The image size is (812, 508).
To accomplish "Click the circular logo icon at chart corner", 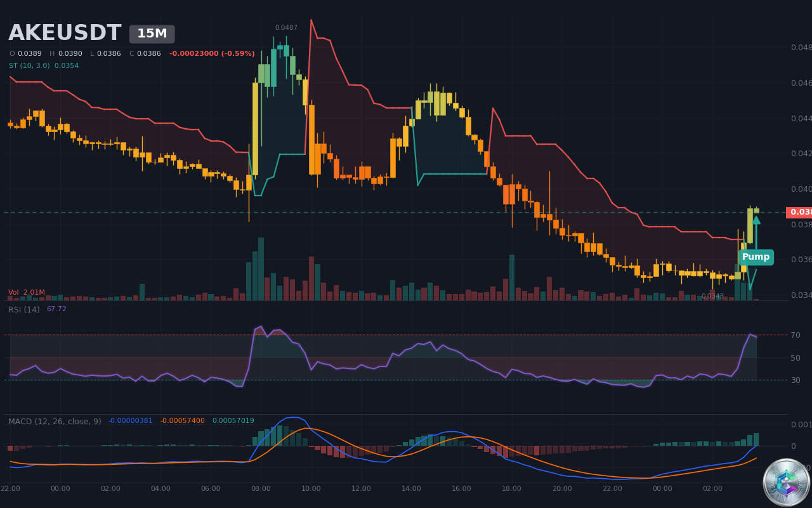I will pyautogui.click(x=787, y=483).
